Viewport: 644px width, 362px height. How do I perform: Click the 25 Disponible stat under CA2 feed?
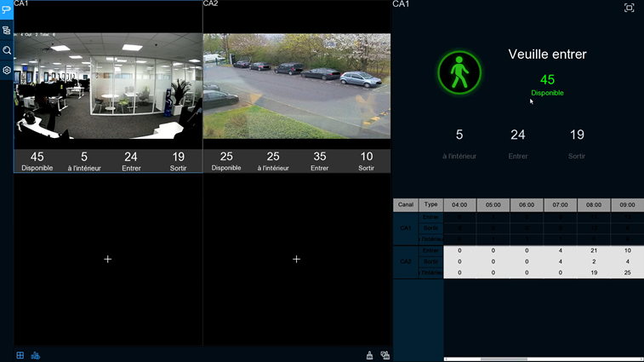point(226,161)
